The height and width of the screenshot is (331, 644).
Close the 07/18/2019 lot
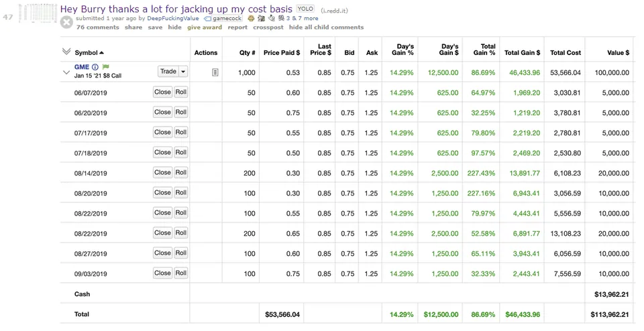point(162,152)
